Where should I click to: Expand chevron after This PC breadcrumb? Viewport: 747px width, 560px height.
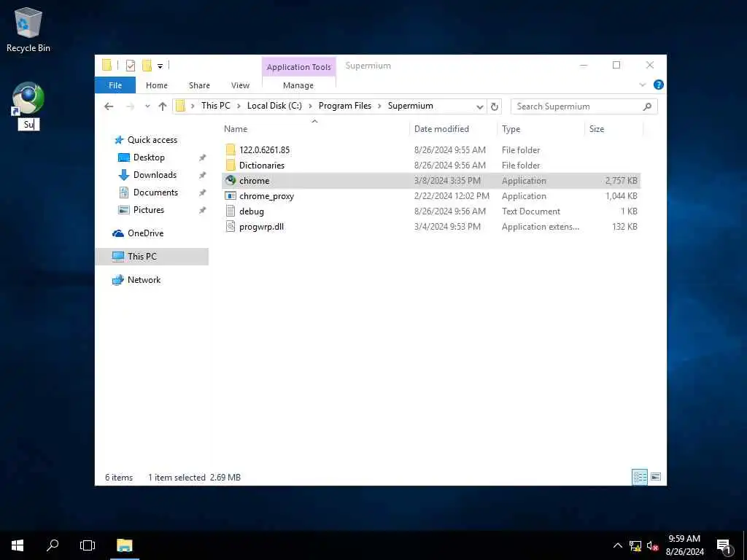click(239, 106)
